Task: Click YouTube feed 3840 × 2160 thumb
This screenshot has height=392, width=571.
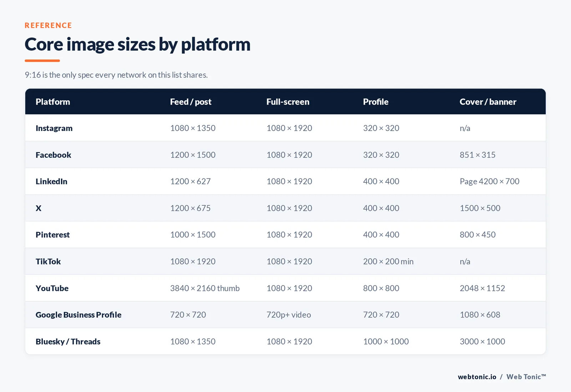Action: 205,288
